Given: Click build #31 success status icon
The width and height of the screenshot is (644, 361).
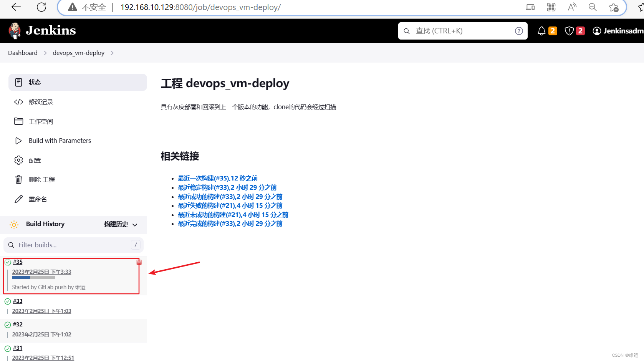Looking at the screenshot, I should (x=8, y=348).
